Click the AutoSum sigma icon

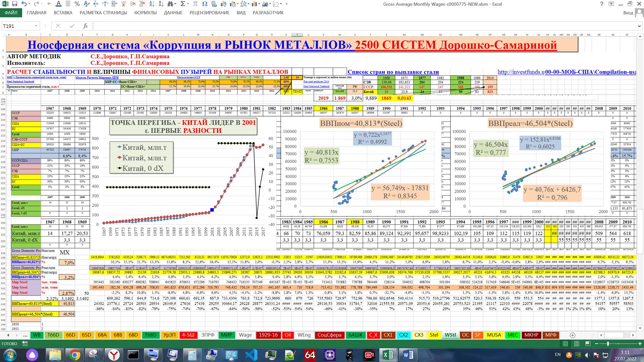tap(183, 4)
